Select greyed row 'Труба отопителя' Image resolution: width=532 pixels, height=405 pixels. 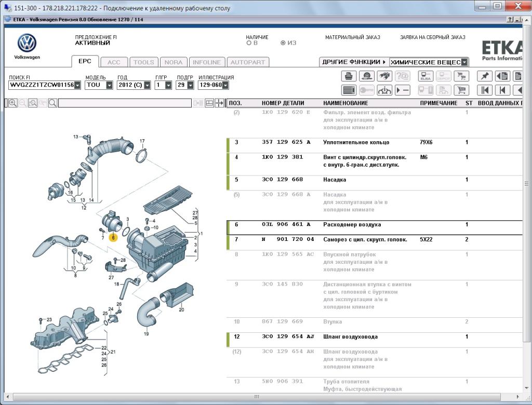[x=375, y=385]
